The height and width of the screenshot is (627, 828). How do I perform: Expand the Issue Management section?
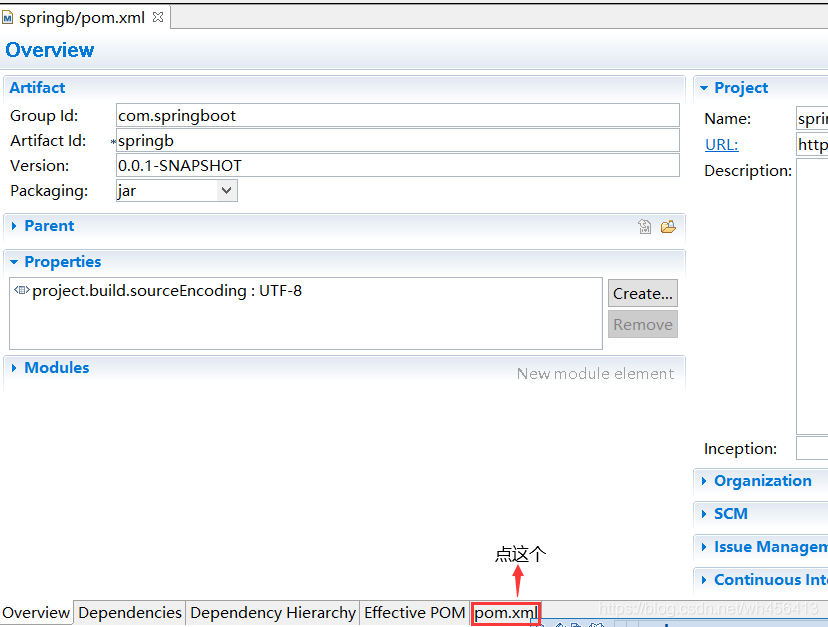pyautogui.click(x=704, y=547)
